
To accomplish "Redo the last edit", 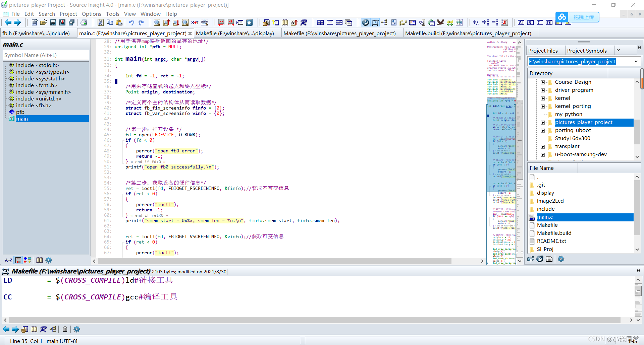I will 141,22.
